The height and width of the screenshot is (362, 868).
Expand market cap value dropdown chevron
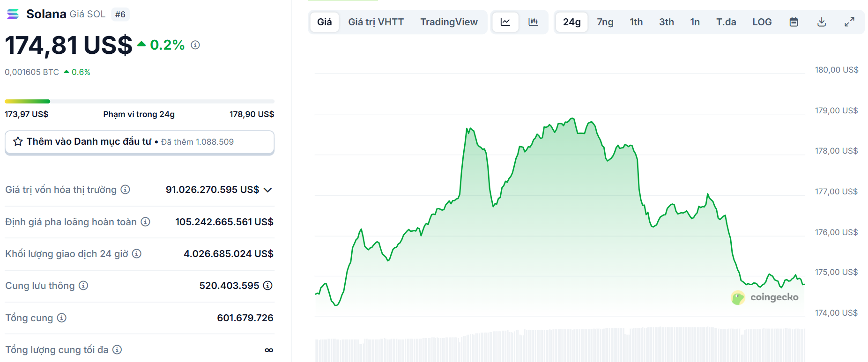(268, 190)
